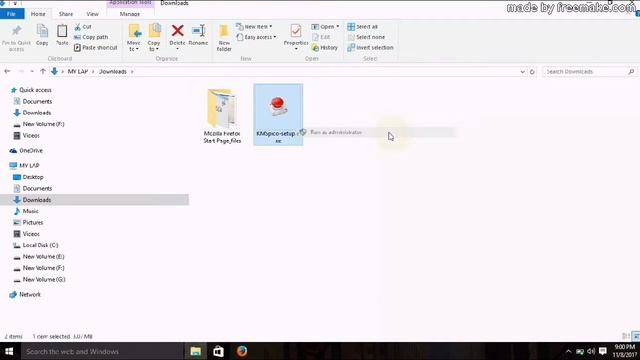
Task: Click the Delete red X icon
Action: [x=177, y=31]
